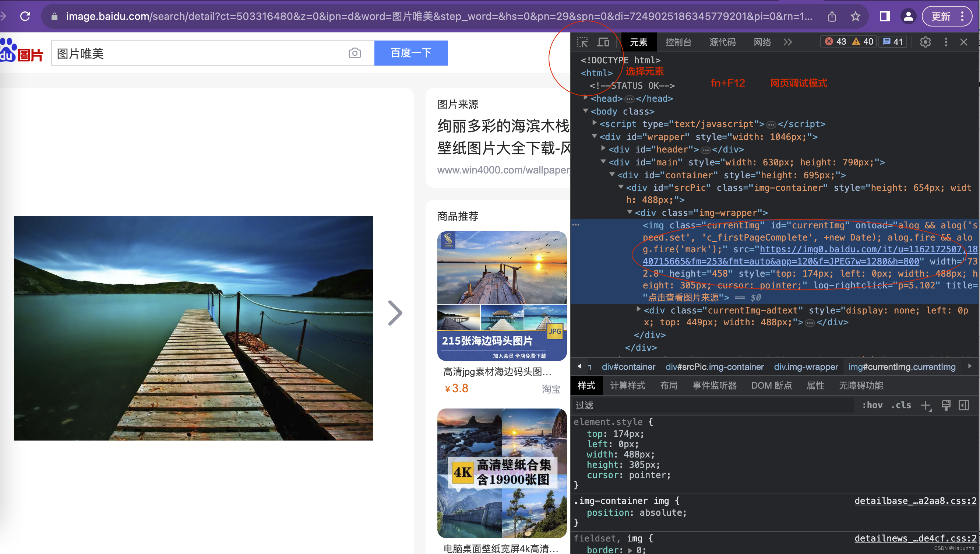The height and width of the screenshot is (554, 980).
Task: Switch to the 属性 tab
Action: [x=815, y=385]
